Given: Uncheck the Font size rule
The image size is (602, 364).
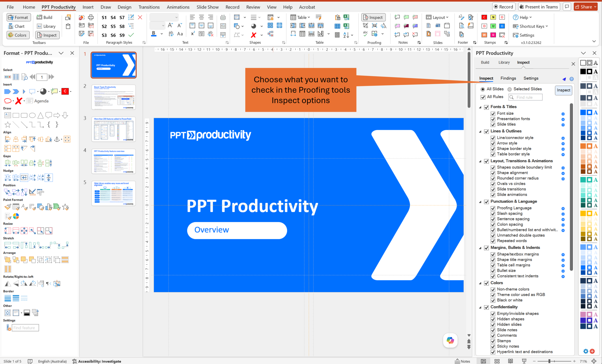Looking at the screenshot, I should tap(493, 114).
